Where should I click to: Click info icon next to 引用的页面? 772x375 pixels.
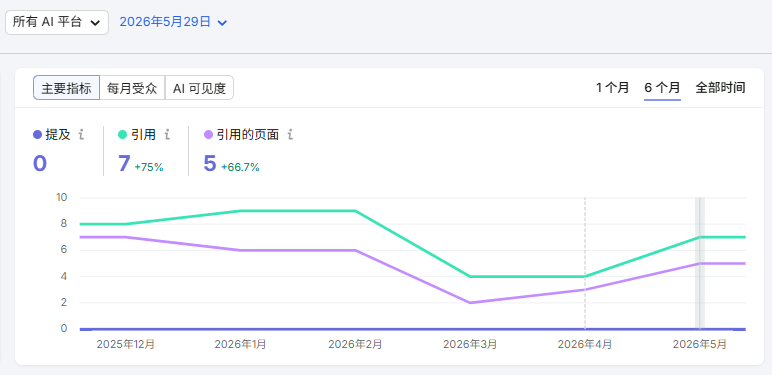click(290, 134)
